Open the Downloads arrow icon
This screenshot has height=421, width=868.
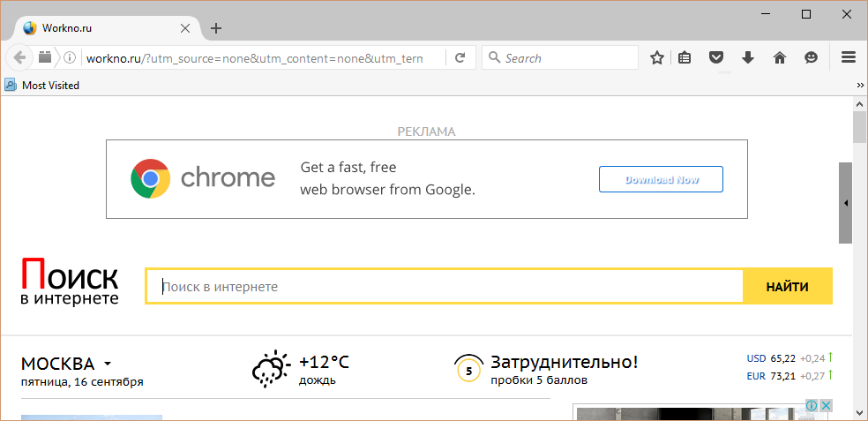[748, 58]
